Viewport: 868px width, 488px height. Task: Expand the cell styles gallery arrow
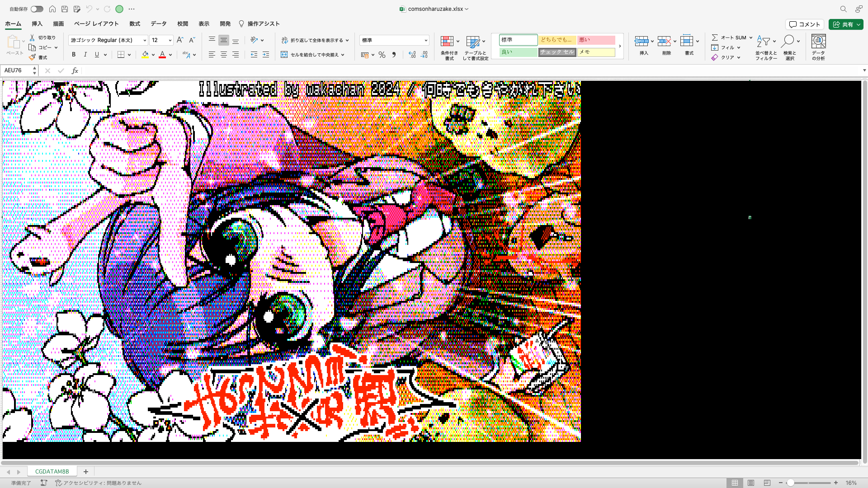(x=620, y=46)
